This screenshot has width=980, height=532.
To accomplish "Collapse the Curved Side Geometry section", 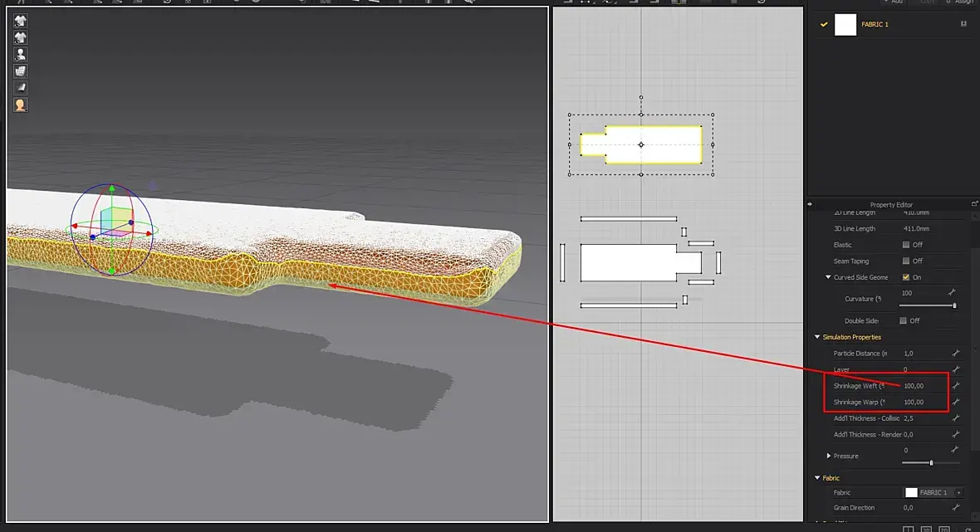I will [828, 277].
